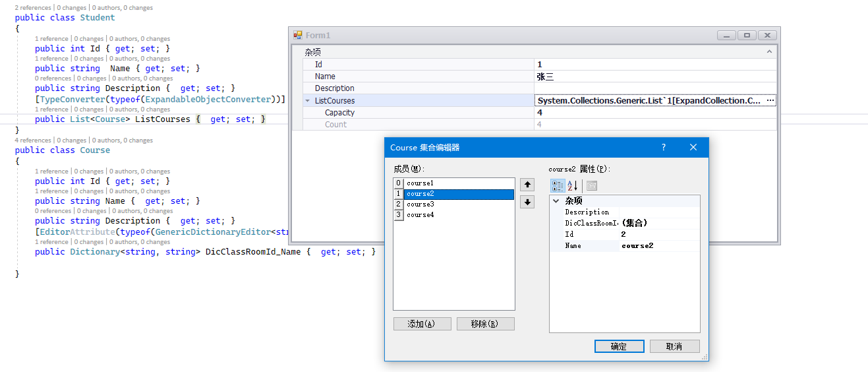
Task: Click the Name value course2 field
Action: [659, 246]
